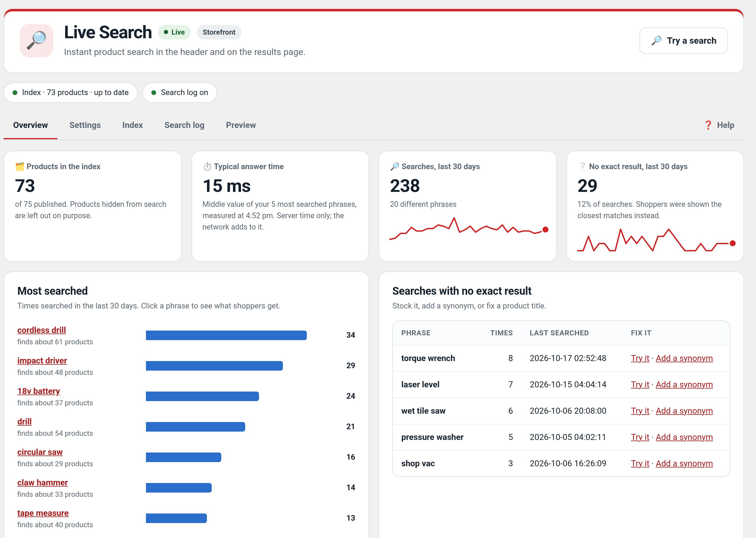
Task: Click the LAST SEARCHED column header
Action: (559, 333)
